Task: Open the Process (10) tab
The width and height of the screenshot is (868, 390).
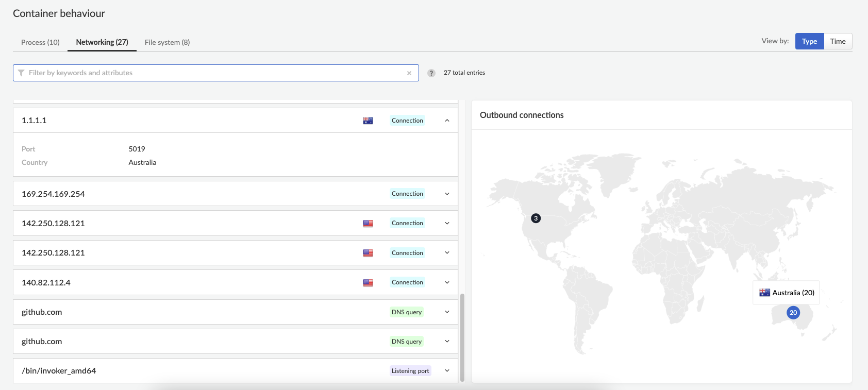Action: [x=40, y=42]
